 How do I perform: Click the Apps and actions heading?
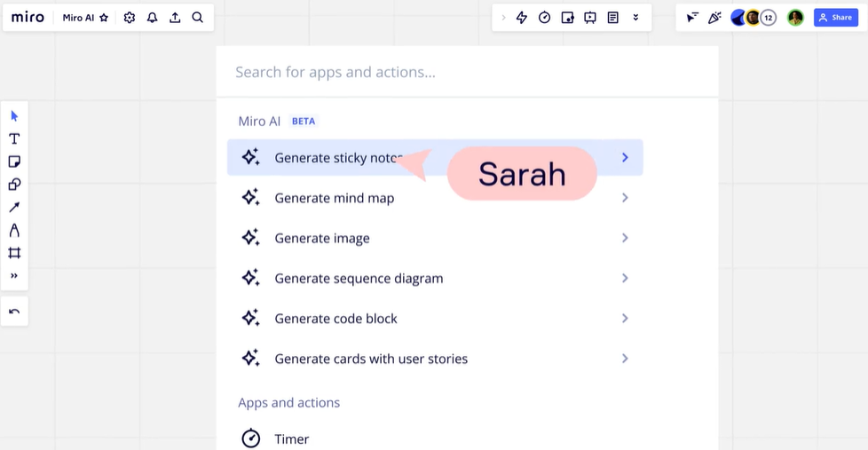coord(289,402)
